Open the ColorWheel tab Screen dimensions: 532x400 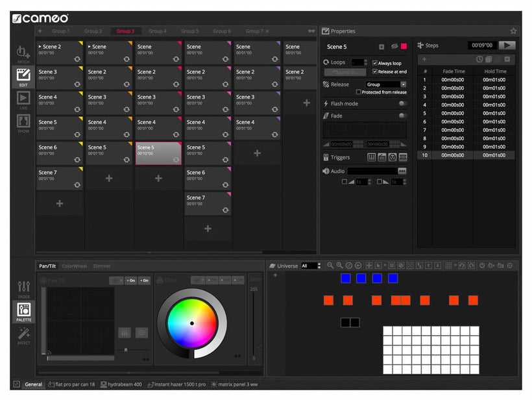click(x=74, y=266)
